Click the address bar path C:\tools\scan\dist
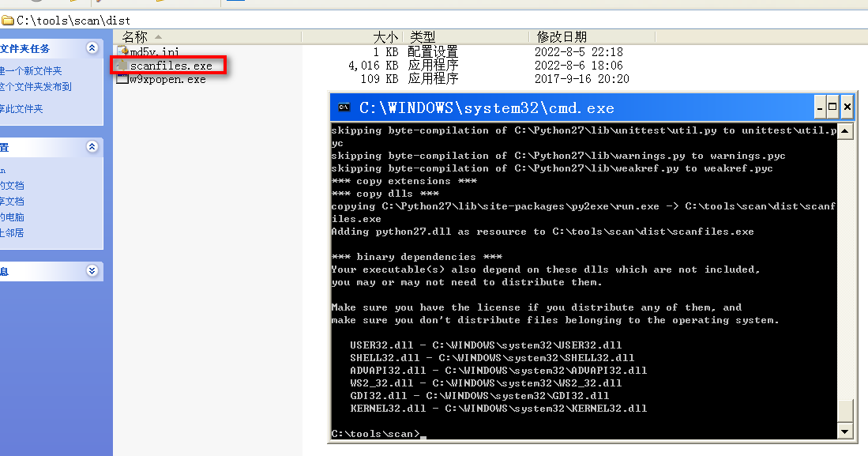Viewport: 868px width, 456px height. click(x=73, y=21)
